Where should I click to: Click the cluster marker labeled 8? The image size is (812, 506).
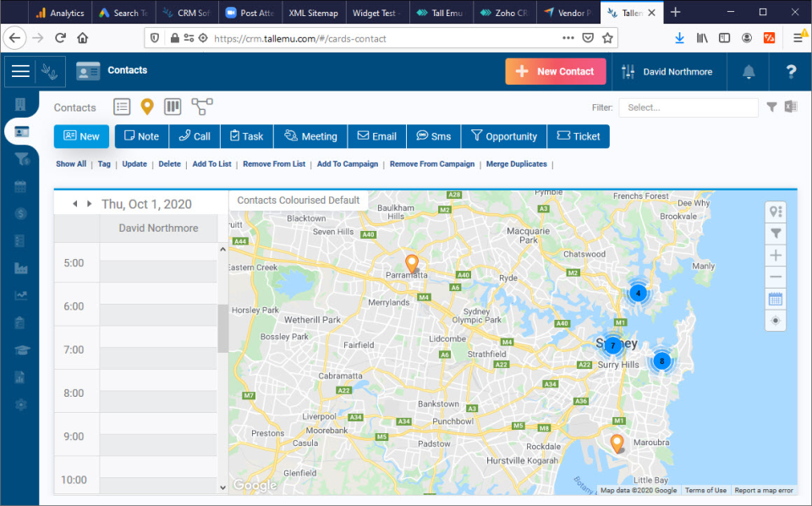pos(661,361)
